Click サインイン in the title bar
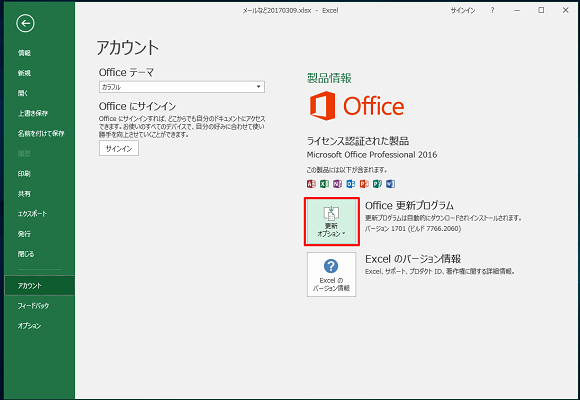 click(x=463, y=10)
